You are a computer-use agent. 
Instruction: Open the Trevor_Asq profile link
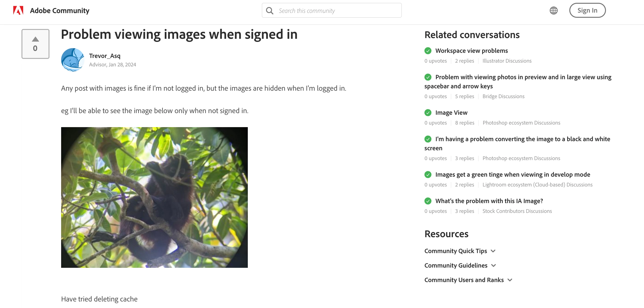coord(105,56)
